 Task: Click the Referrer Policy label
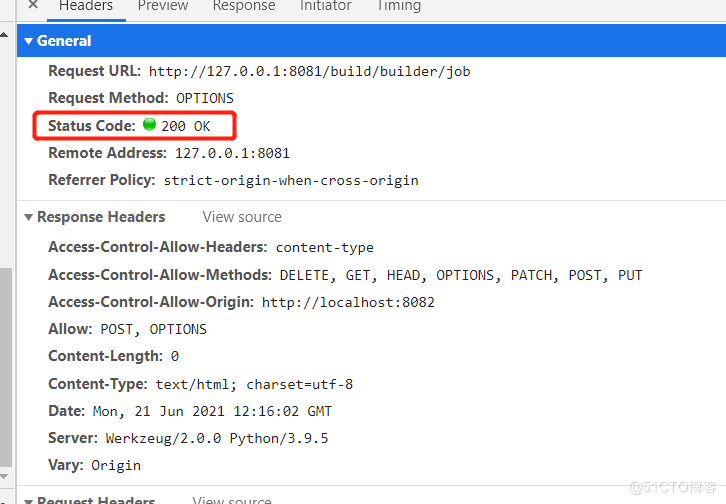pos(102,180)
